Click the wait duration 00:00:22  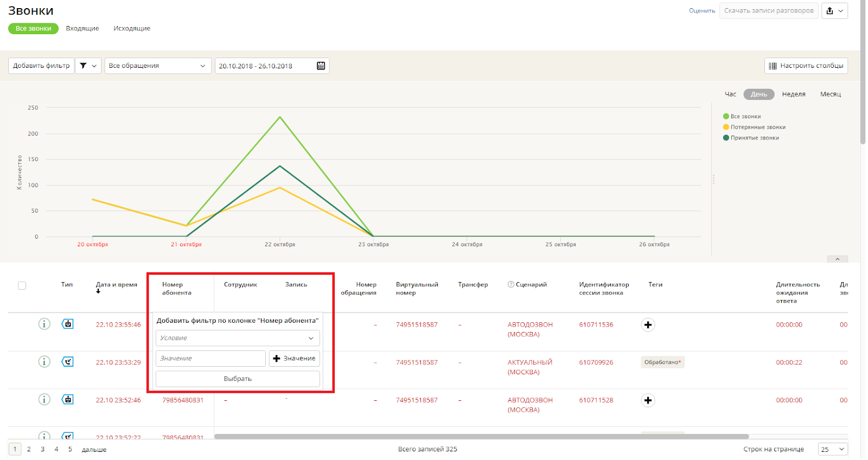pyautogui.click(x=789, y=362)
